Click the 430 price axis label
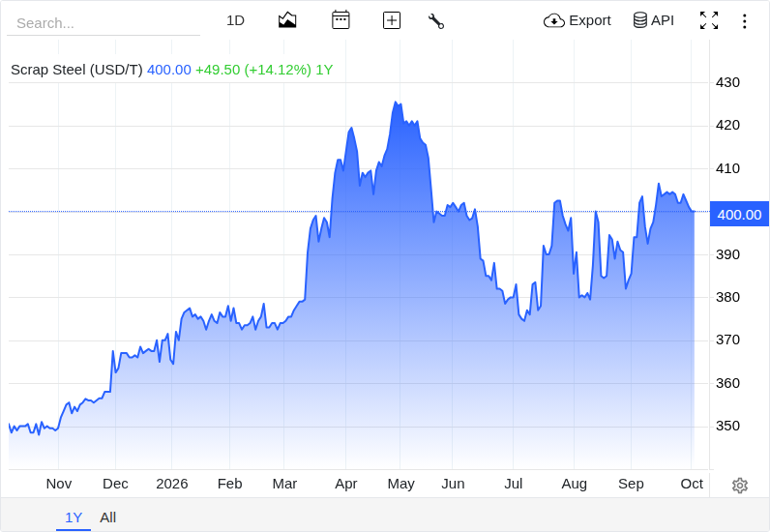 pyautogui.click(x=727, y=82)
